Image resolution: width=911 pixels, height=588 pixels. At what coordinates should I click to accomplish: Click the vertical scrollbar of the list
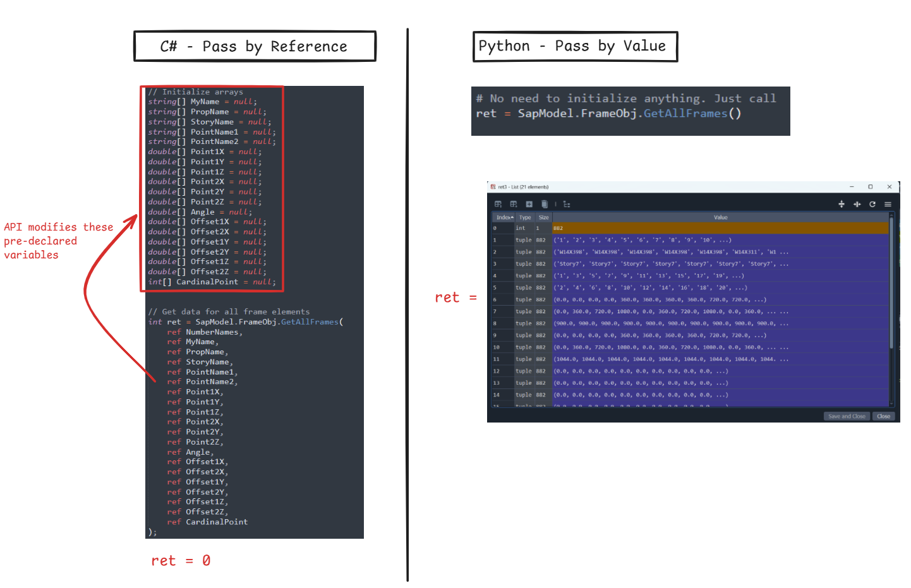pyautogui.click(x=891, y=284)
